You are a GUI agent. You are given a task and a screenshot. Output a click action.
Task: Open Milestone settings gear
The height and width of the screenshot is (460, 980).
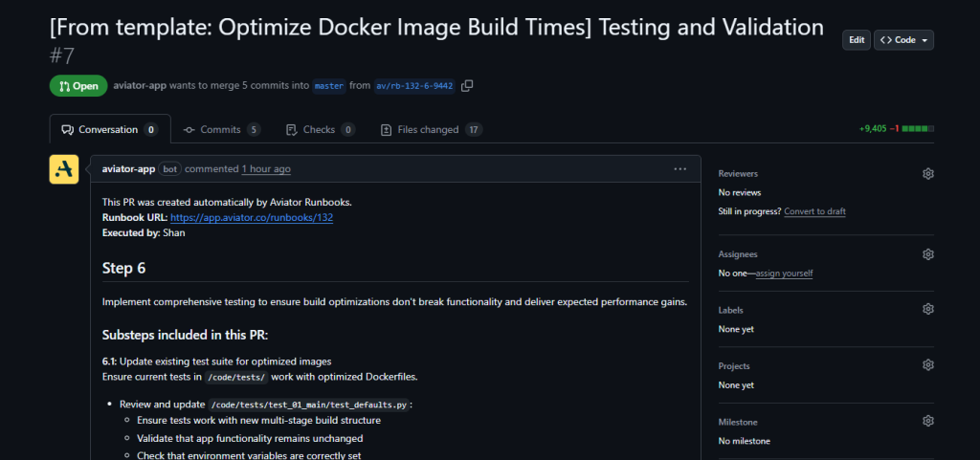[x=927, y=421]
